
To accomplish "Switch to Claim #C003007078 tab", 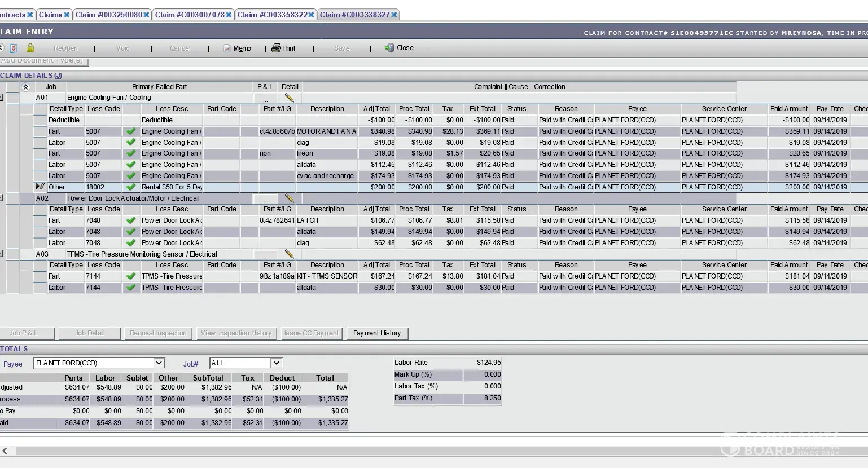I will pos(190,15).
